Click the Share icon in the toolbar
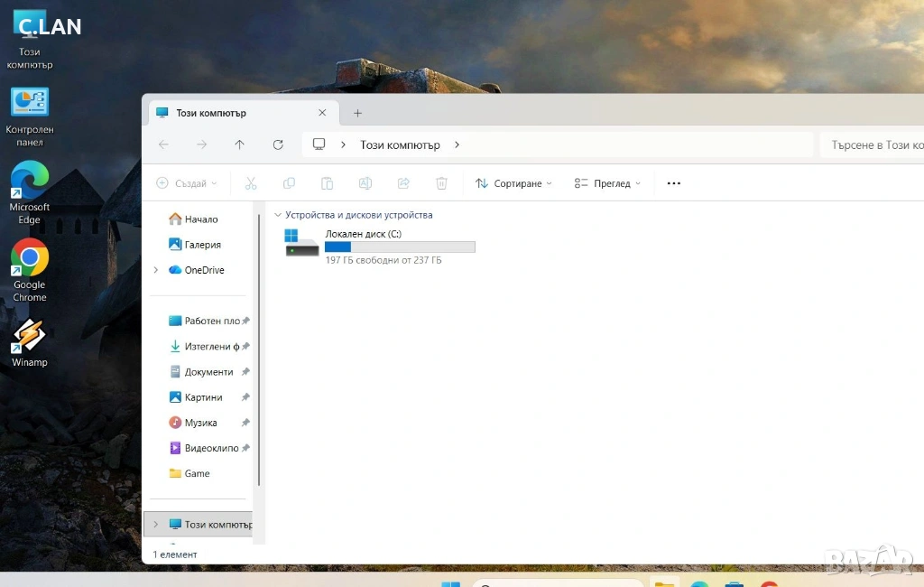The width and height of the screenshot is (924, 587). pyautogui.click(x=403, y=183)
